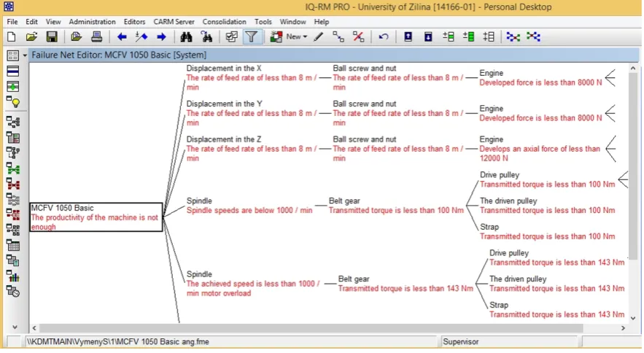Select the Belt gear 143 Nm node
Screen dimensions: 644x353
(x=406, y=284)
